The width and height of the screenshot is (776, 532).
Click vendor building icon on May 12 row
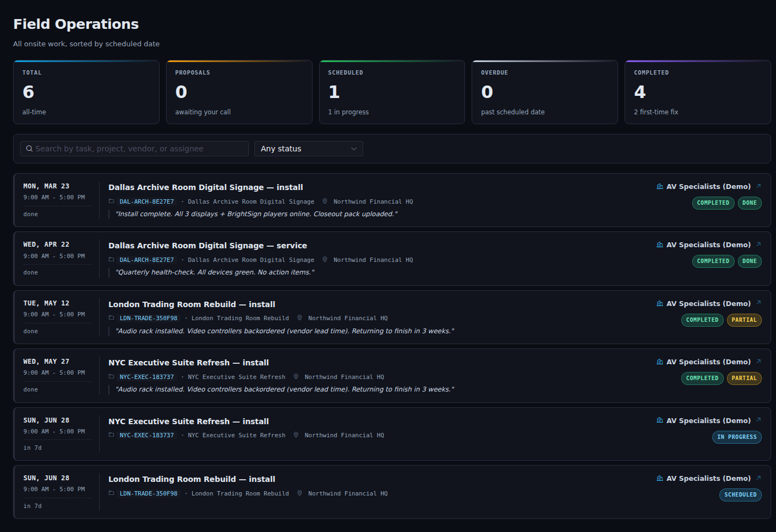coord(660,303)
